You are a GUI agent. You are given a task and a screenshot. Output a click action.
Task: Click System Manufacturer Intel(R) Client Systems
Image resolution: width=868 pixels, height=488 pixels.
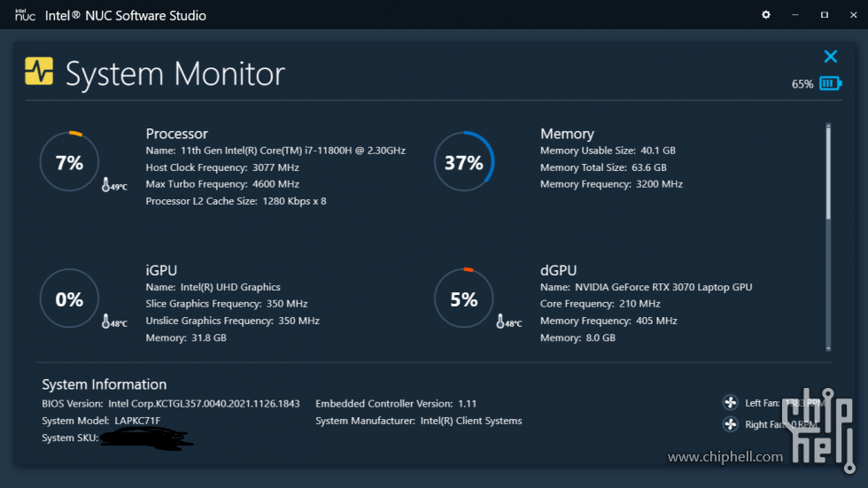418,421
